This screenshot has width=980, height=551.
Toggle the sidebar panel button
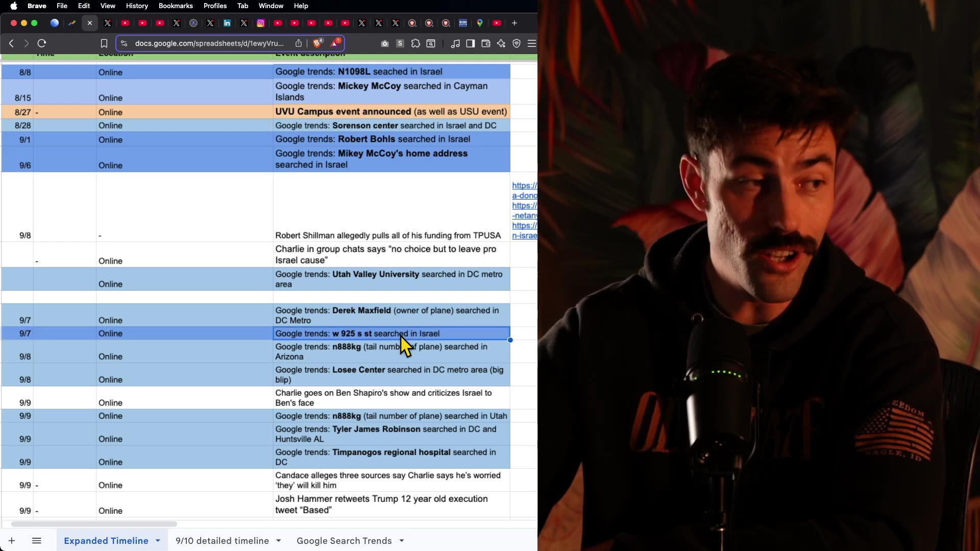pos(471,43)
